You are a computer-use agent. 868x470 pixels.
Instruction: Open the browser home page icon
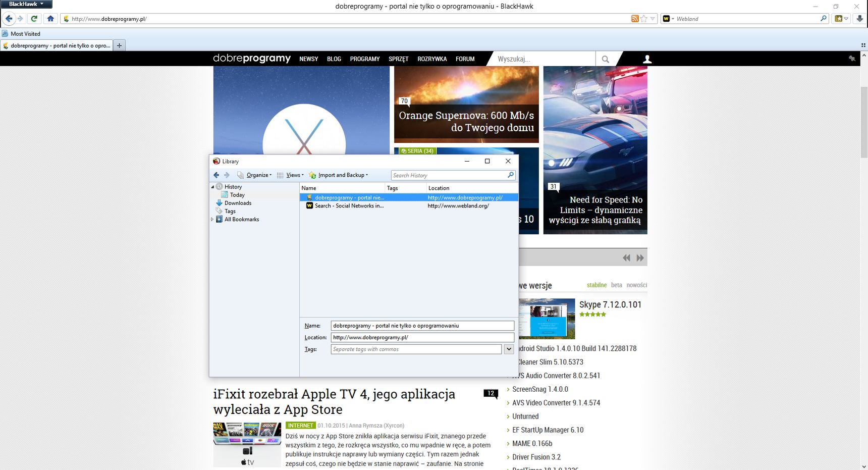[50, 19]
